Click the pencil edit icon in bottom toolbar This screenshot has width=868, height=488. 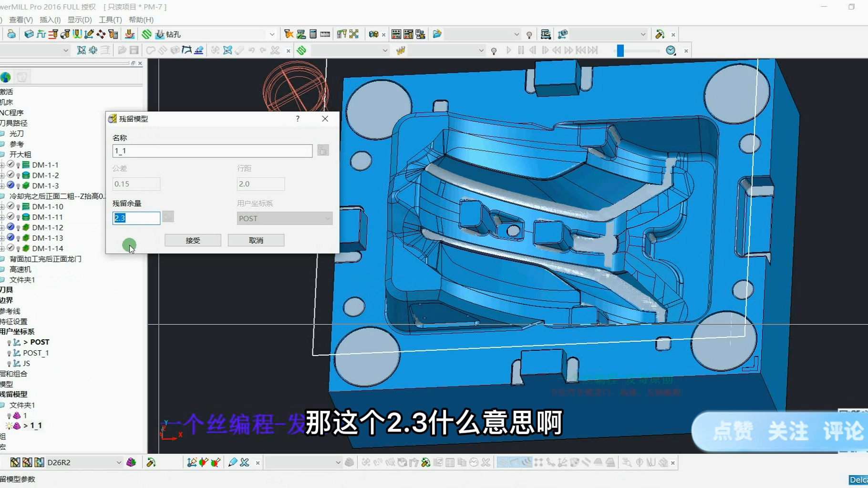click(x=233, y=462)
